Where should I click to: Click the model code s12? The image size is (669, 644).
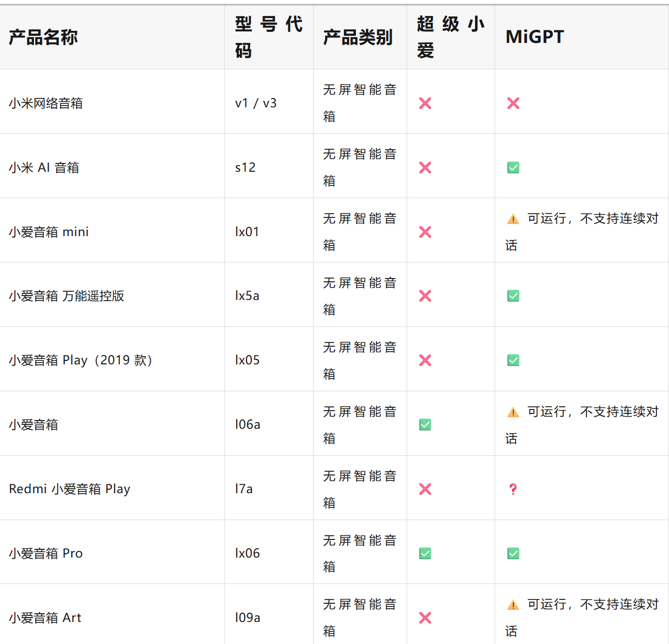245,167
